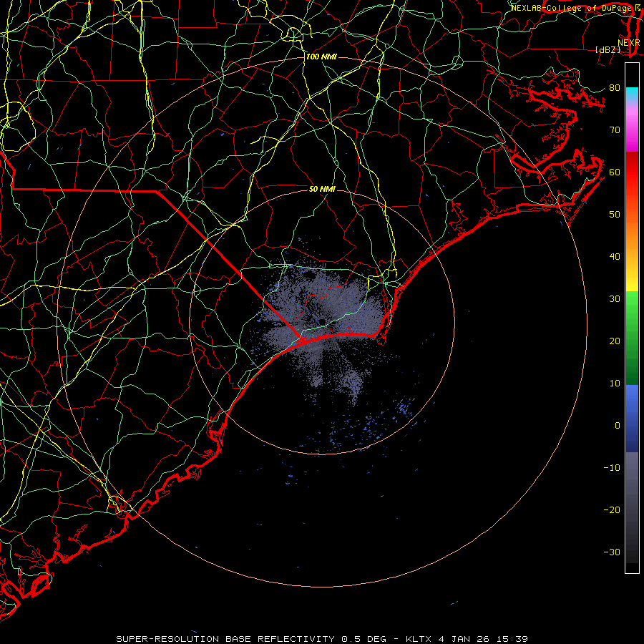Click the cyan segment of reflectivity colorbar
This screenshot has height=644, width=644.
(632, 94)
